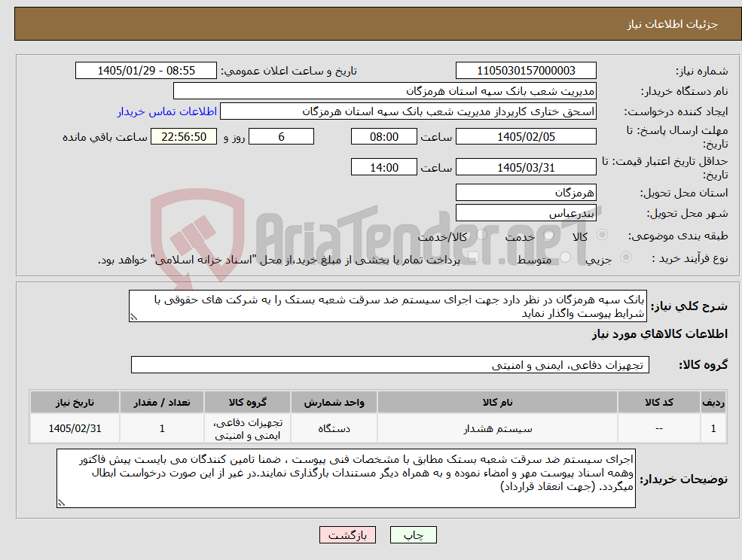Select the کالا/خدمت radio button
The image size is (742, 560).
click(481, 235)
